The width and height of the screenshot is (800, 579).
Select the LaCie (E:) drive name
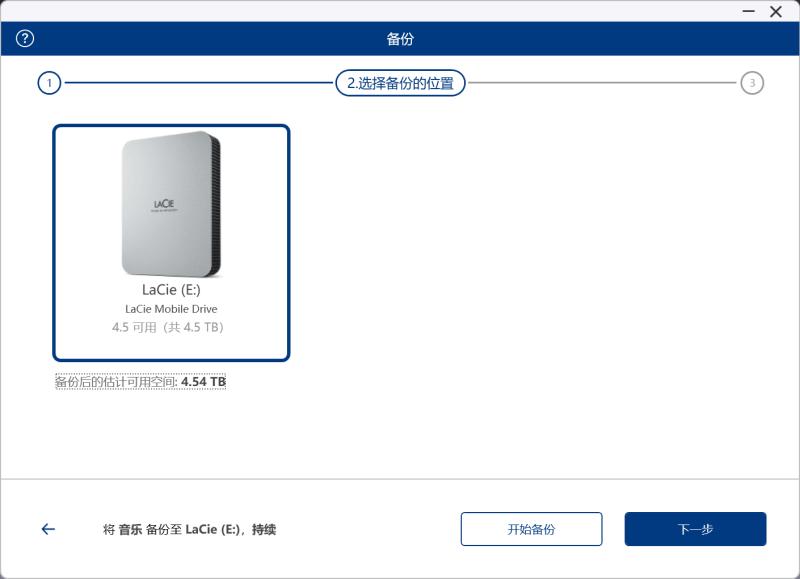point(171,290)
